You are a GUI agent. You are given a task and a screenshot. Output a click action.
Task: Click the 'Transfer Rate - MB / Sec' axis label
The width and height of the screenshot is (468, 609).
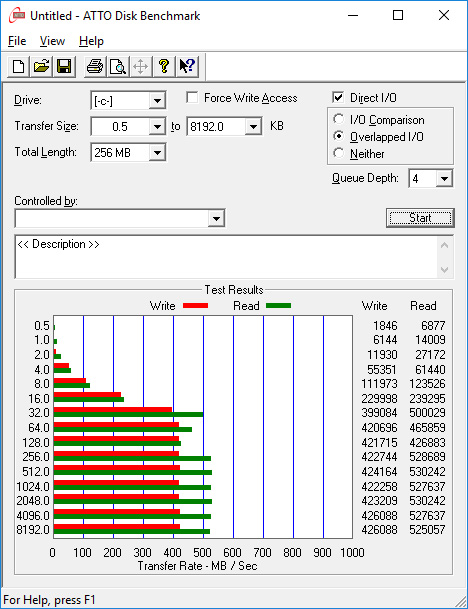pyautogui.click(x=197, y=566)
